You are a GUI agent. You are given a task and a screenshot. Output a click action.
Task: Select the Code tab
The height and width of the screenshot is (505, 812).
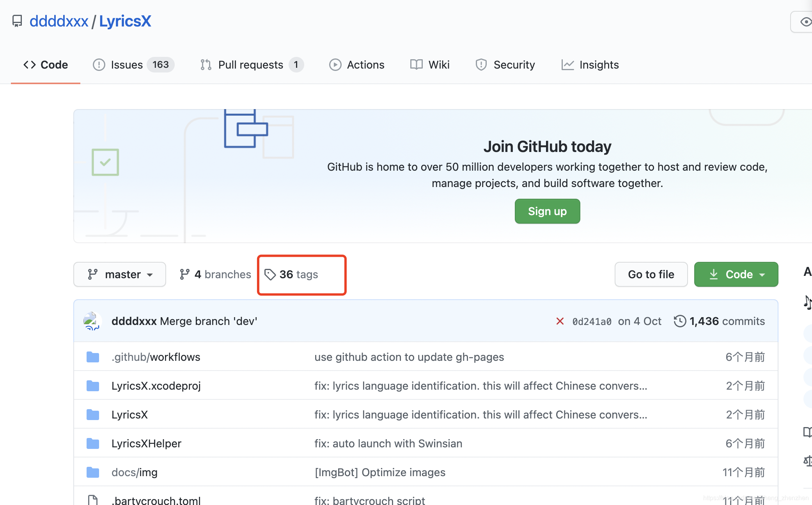46,65
